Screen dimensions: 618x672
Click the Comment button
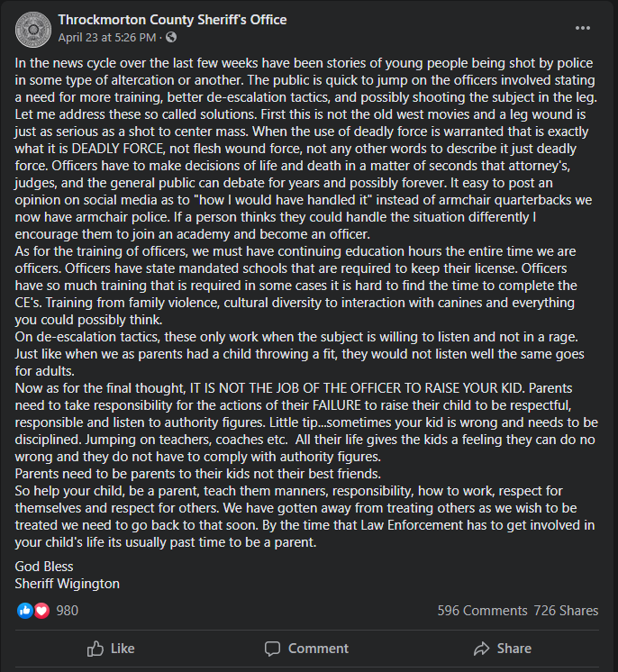306,649
